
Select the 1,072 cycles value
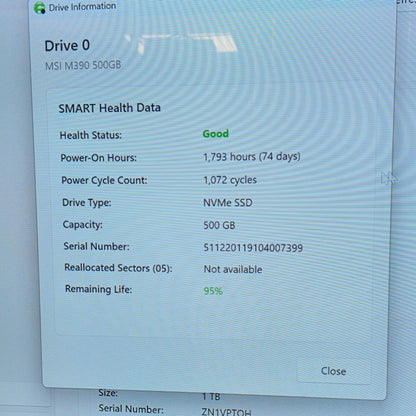[230, 180]
